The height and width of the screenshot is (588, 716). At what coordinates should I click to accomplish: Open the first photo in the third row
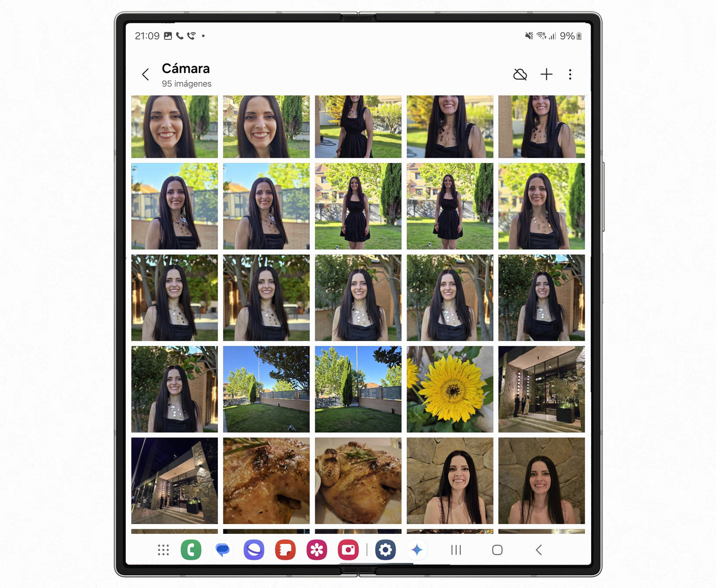tap(174, 298)
